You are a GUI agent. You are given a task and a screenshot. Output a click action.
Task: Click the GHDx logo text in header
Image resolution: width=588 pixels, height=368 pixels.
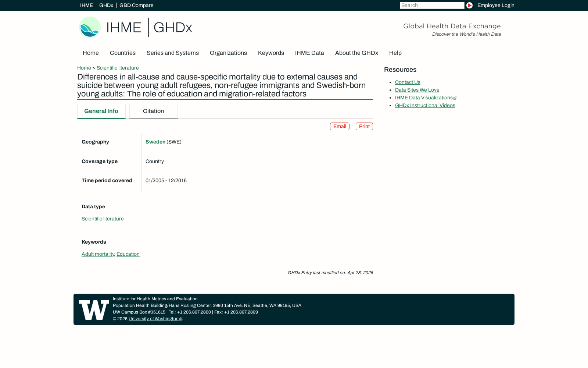point(173,28)
